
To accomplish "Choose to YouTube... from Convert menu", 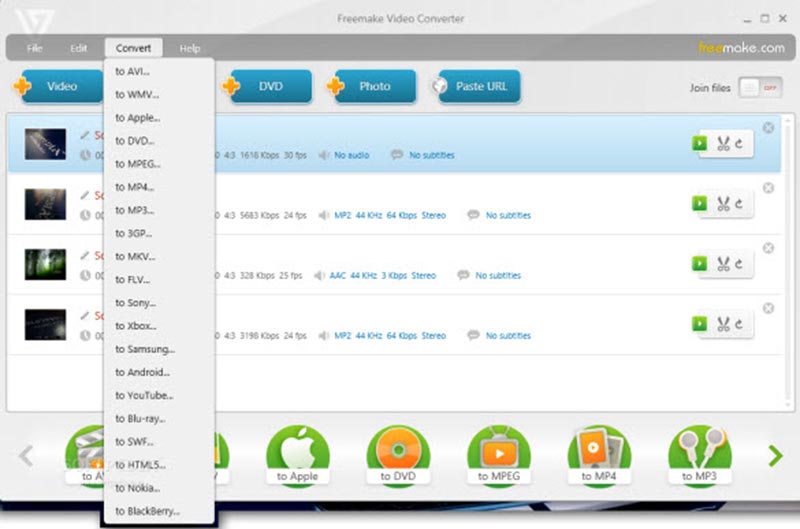I will (x=144, y=395).
